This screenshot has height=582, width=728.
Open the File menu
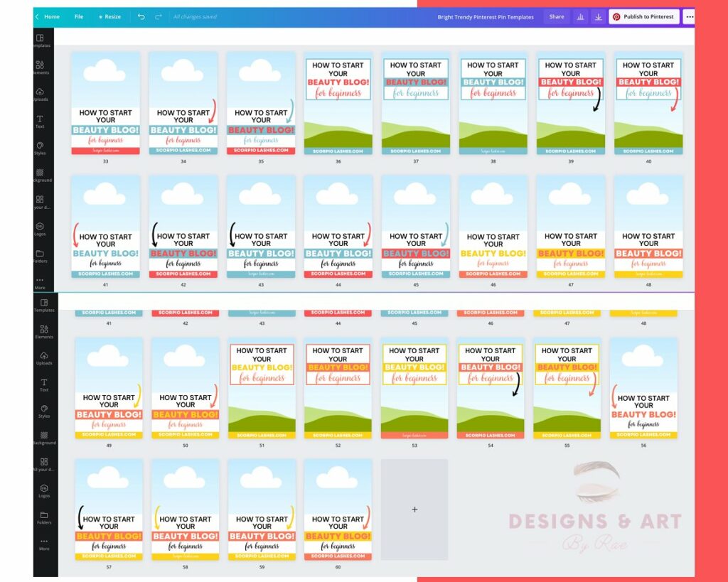coord(79,16)
